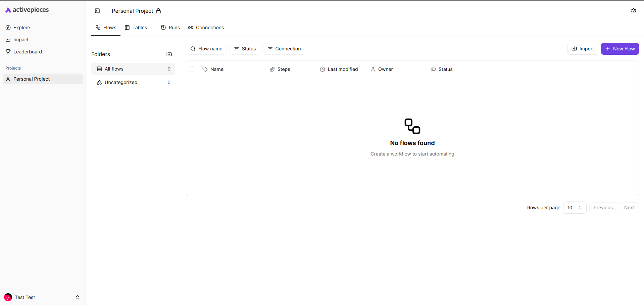
Task: Click the New Flow button
Action: coord(620,48)
